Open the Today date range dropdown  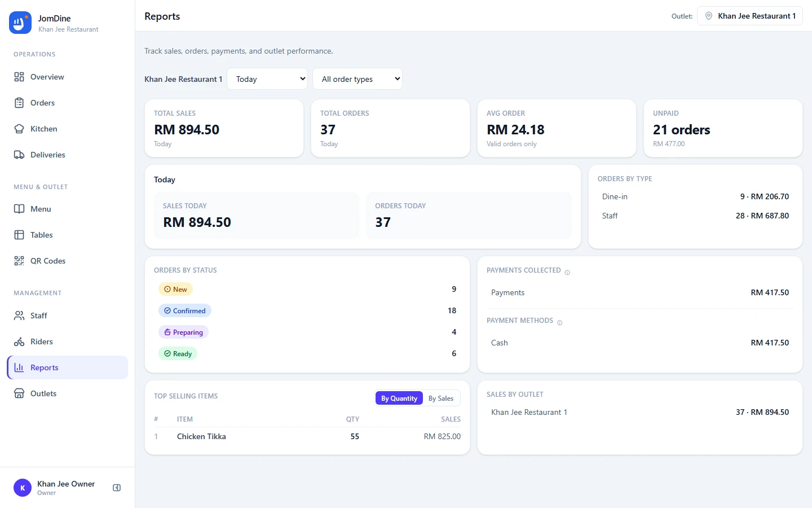[x=267, y=79]
